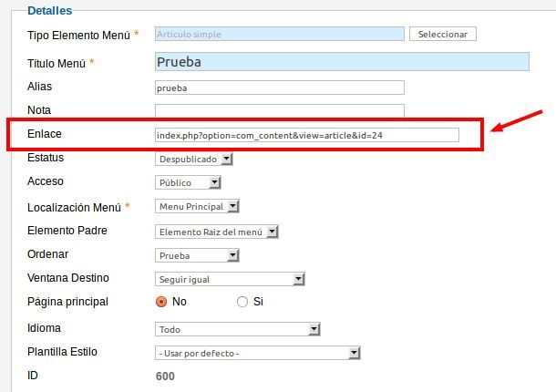This screenshot has width=556, height=392.
Task: Expand the Acceso Público dropdown
Action: point(188,182)
